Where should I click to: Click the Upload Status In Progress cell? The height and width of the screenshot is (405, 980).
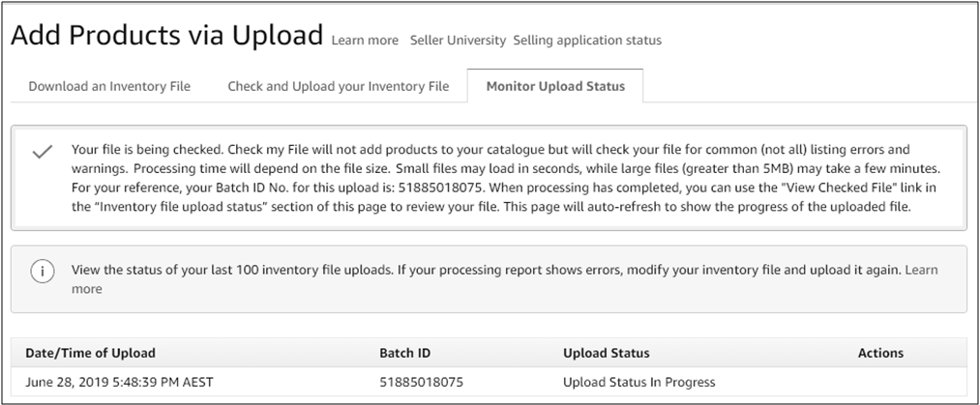tap(638, 382)
